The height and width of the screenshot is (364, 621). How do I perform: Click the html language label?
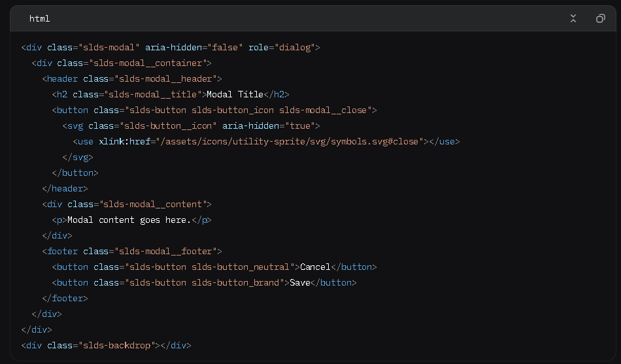coord(39,18)
